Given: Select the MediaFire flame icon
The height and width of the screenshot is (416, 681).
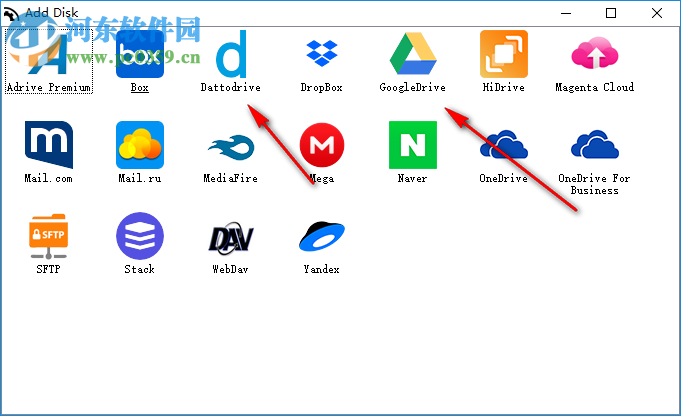Looking at the screenshot, I should (x=231, y=147).
